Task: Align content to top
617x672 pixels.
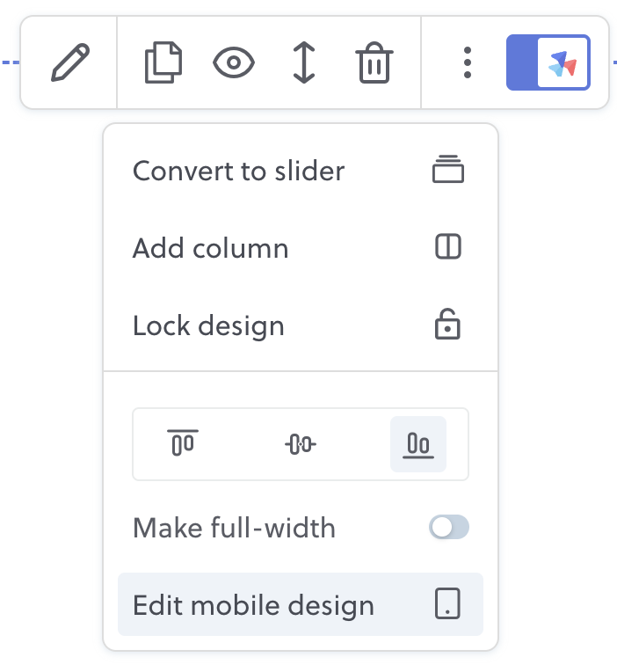Action: (183, 443)
